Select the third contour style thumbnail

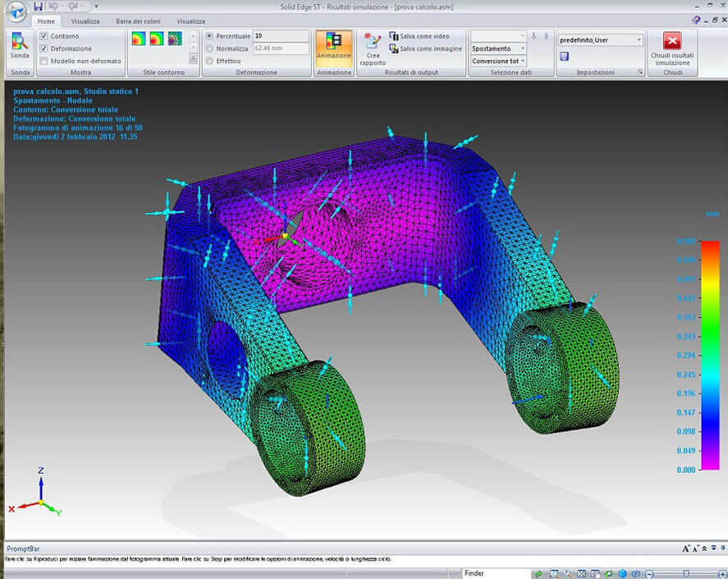(x=175, y=39)
